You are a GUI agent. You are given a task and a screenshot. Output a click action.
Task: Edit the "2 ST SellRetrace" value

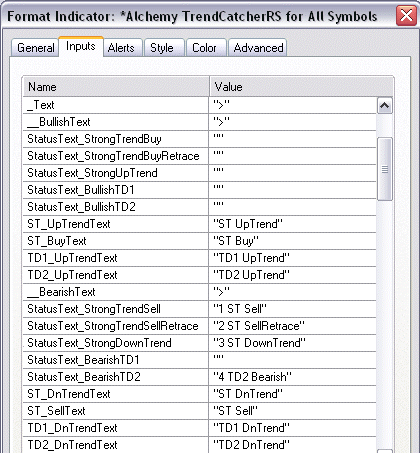point(293,326)
